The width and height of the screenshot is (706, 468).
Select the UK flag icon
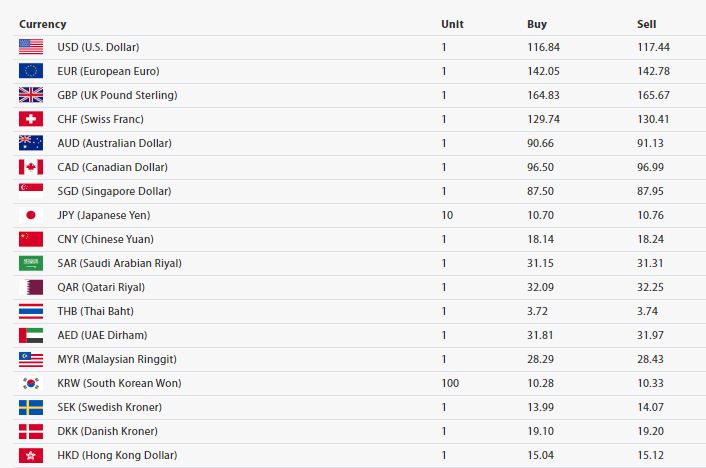point(31,95)
